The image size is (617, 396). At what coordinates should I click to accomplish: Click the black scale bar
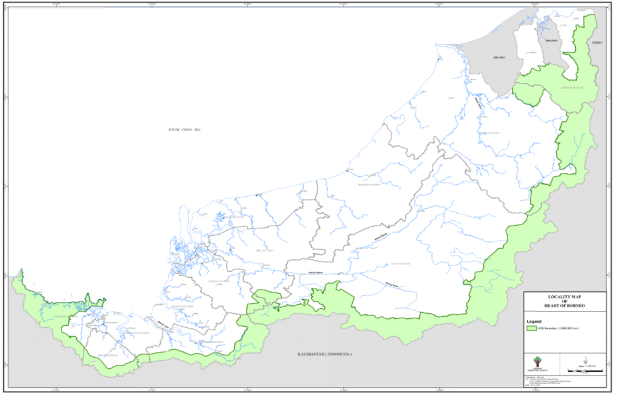click(584, 371)
